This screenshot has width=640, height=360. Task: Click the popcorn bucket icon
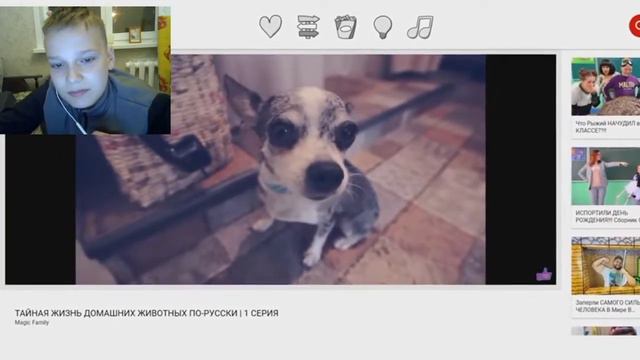click(345, 27)
